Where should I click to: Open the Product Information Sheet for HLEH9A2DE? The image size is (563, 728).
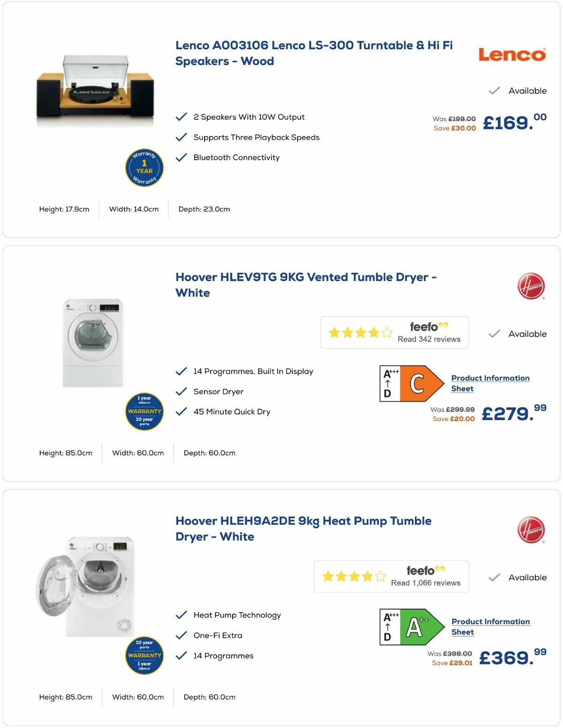point(490,627)
